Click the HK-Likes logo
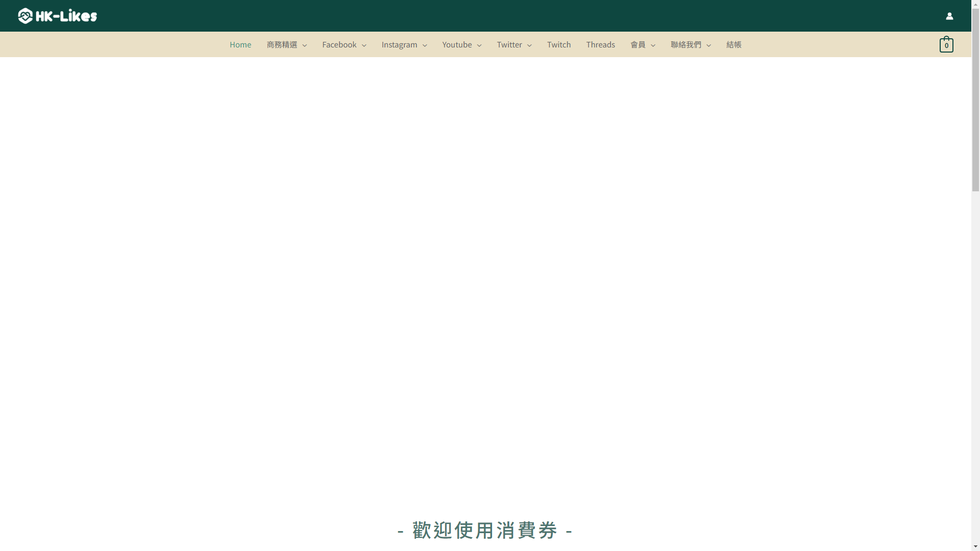Screen dimensions: 980x551 point(57,16)
